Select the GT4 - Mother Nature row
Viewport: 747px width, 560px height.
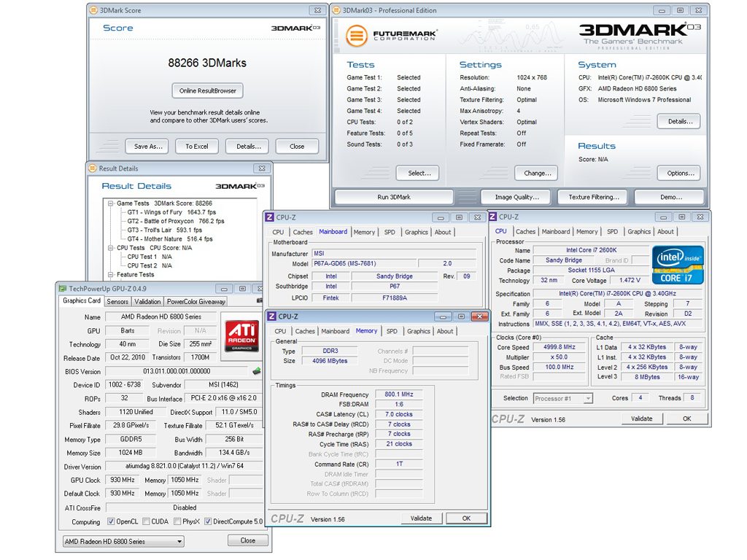tap(169, 239)
